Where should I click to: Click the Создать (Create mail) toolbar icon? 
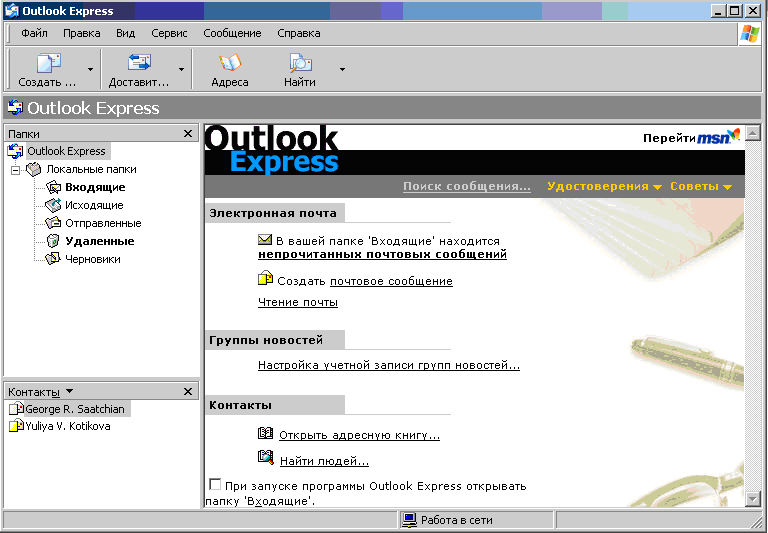47,64
